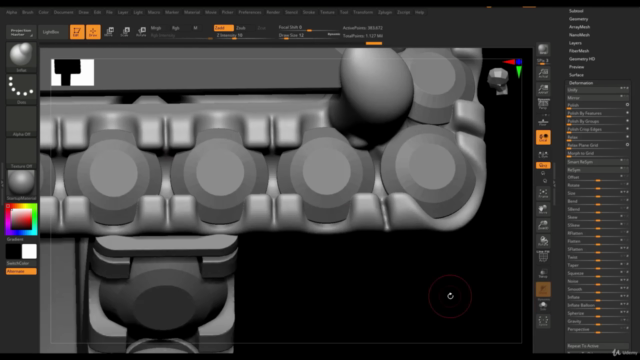Click the BPR render sphere icon
This screenshot has height=360, width=640.
(x=543, y=49)
